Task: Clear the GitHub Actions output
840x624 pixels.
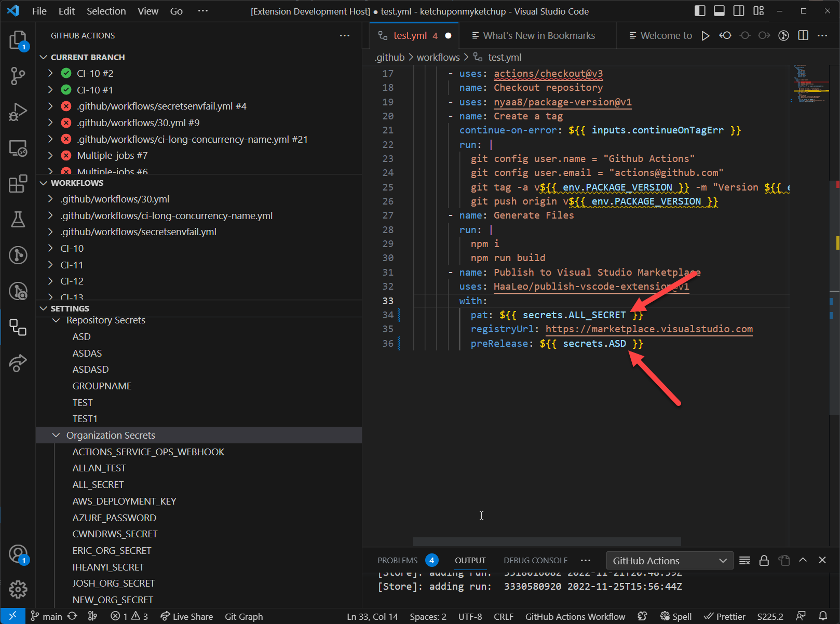Action: [744, 560]
